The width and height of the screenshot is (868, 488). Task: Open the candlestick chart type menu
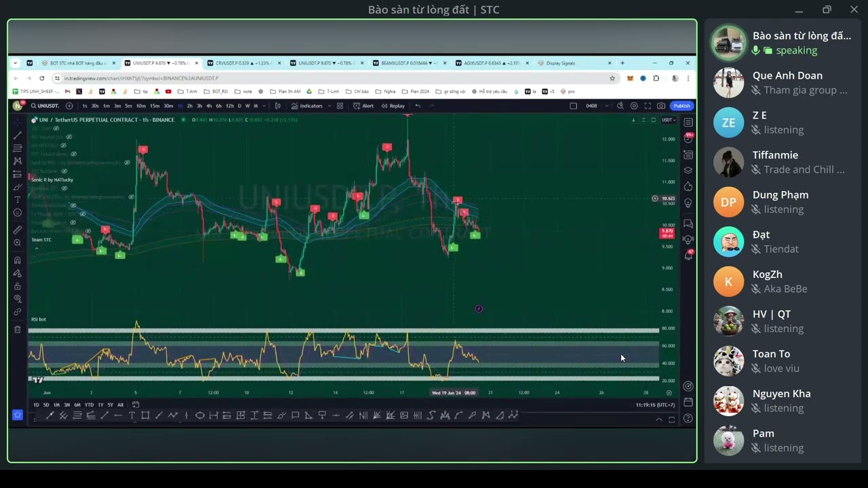[277, 106]
